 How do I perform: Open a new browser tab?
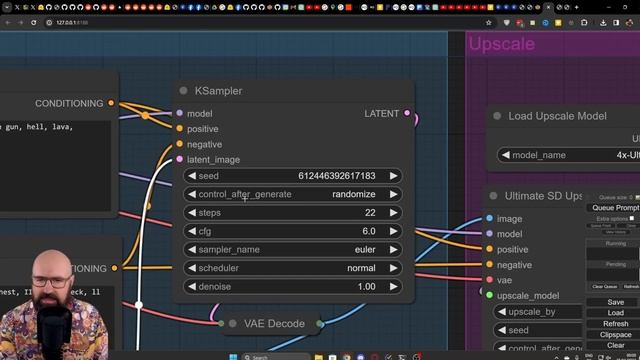(x=576, y=7)
